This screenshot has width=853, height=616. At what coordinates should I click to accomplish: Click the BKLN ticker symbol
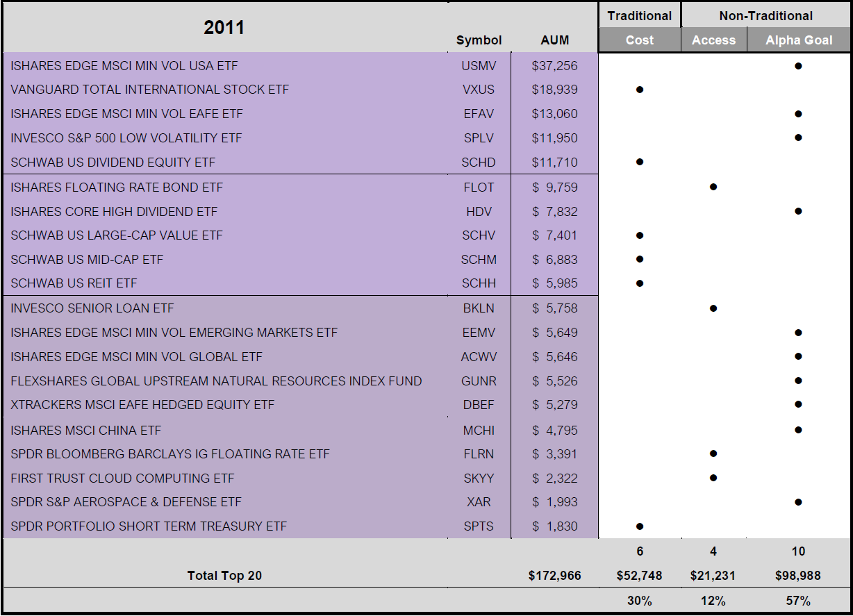point(479,308)
